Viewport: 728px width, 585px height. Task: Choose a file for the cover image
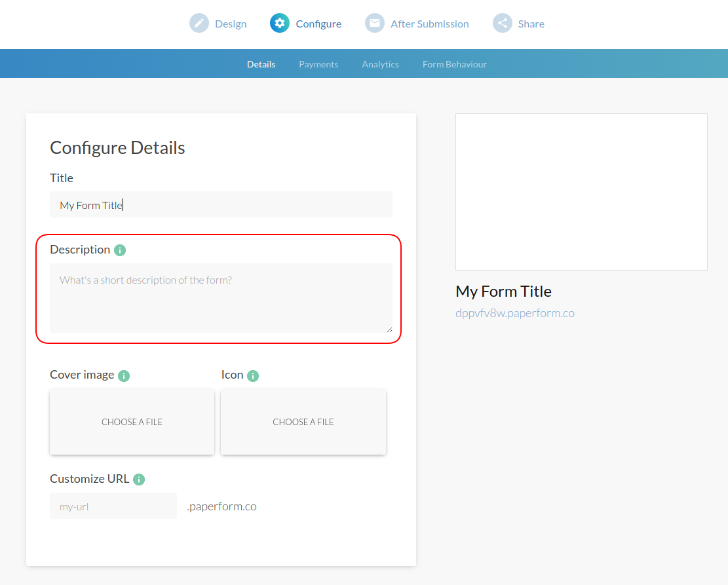point(132,422)
